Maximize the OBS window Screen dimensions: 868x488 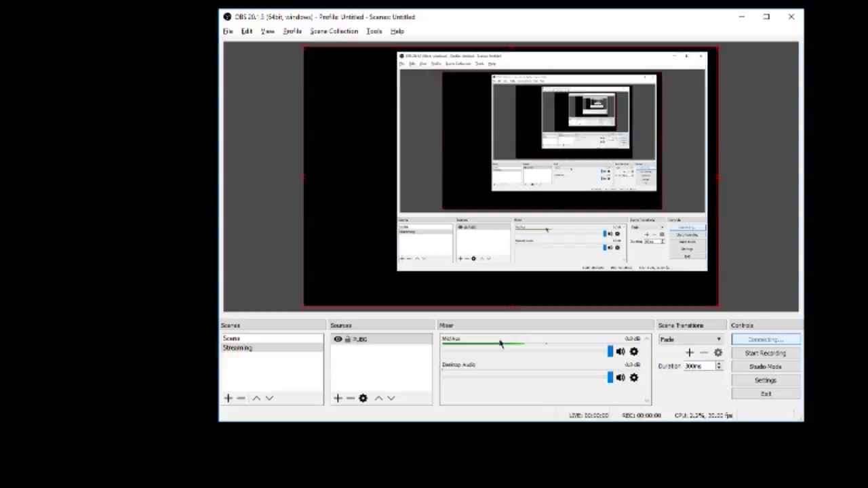click(x=766, y=17)
